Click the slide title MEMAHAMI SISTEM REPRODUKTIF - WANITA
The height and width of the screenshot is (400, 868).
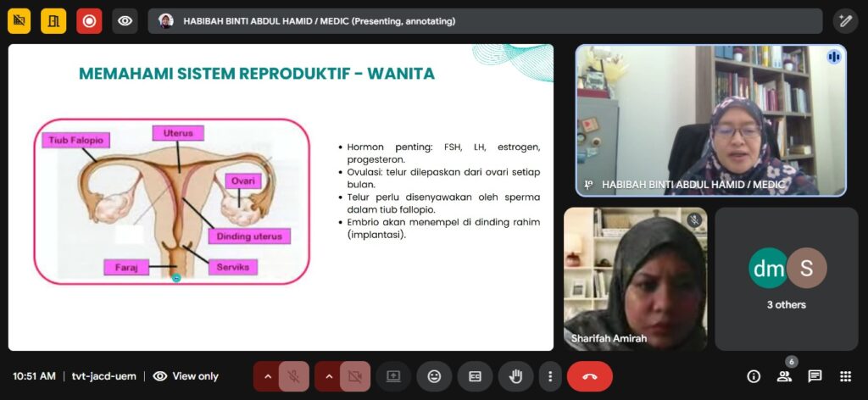257,74
